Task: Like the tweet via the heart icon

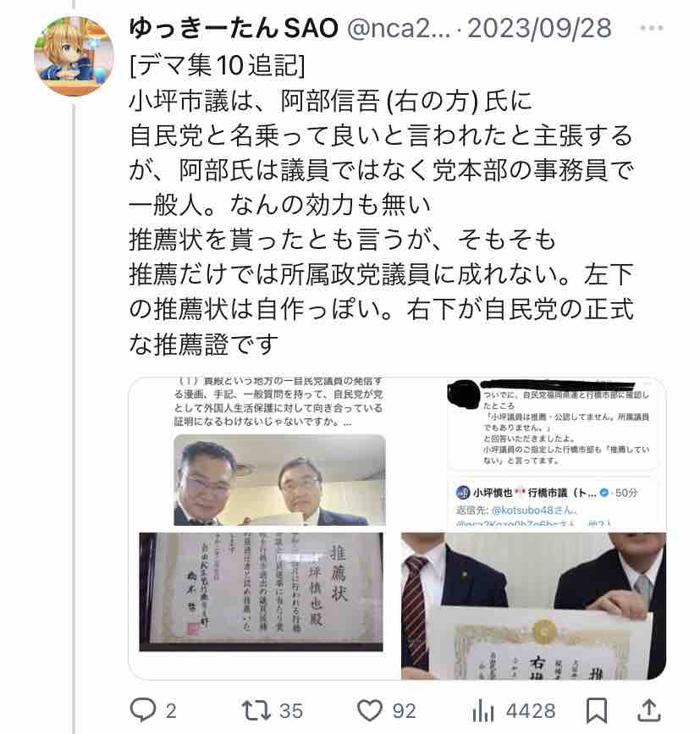Action: [x=370, y=710]
